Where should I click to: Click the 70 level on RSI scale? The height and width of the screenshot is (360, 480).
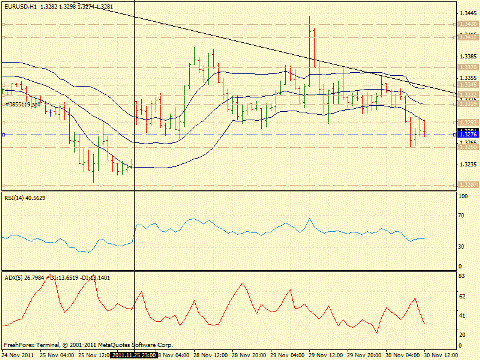462,216
